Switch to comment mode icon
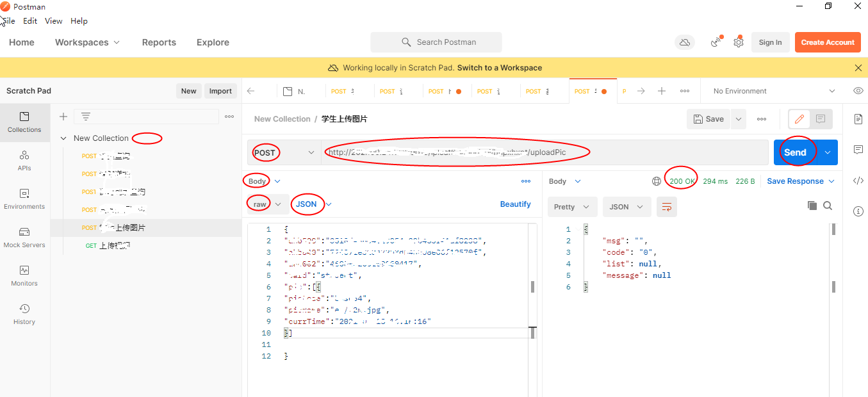Image resolution: width=868 pixels, height=397 pixels. tap(821, 119)
